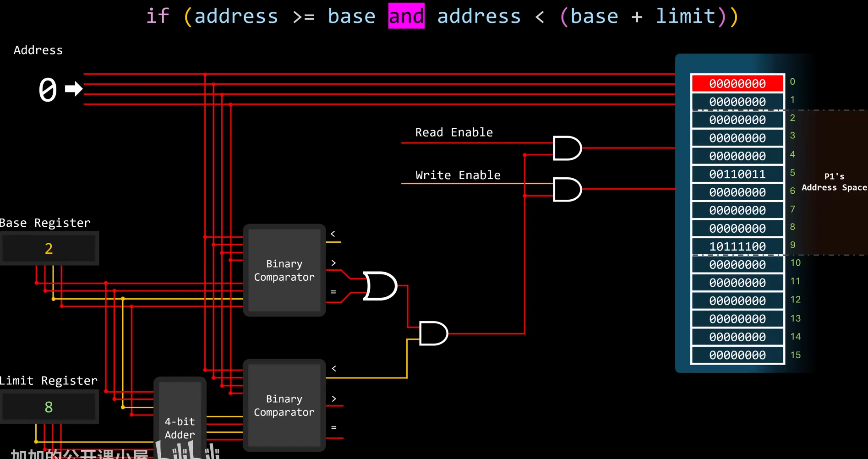
Task: Click the memory cell at address 3
Action: point(737,138)
